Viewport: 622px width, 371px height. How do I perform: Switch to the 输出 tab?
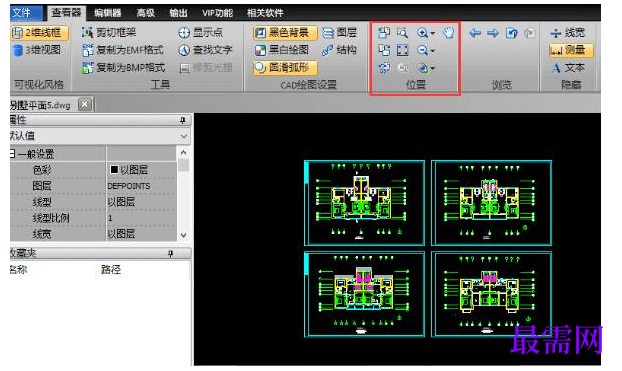[x=178, y=13]
